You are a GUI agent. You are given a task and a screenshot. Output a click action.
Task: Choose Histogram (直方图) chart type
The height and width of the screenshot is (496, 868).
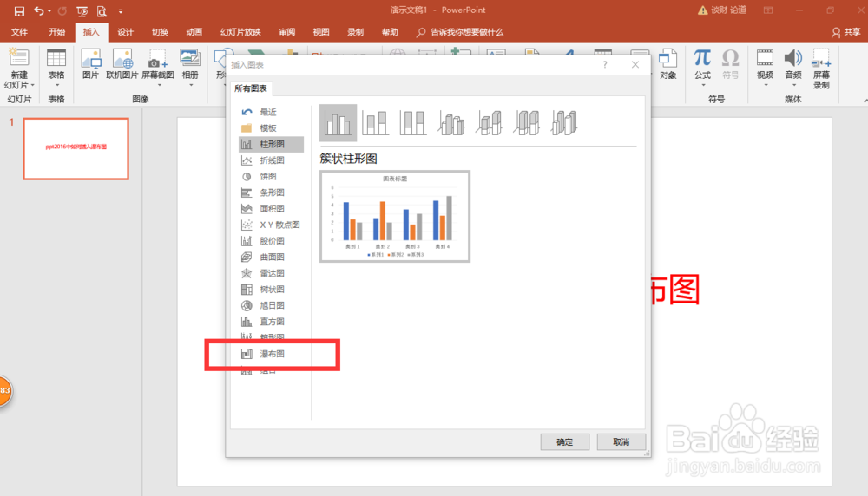click(271, 321)
